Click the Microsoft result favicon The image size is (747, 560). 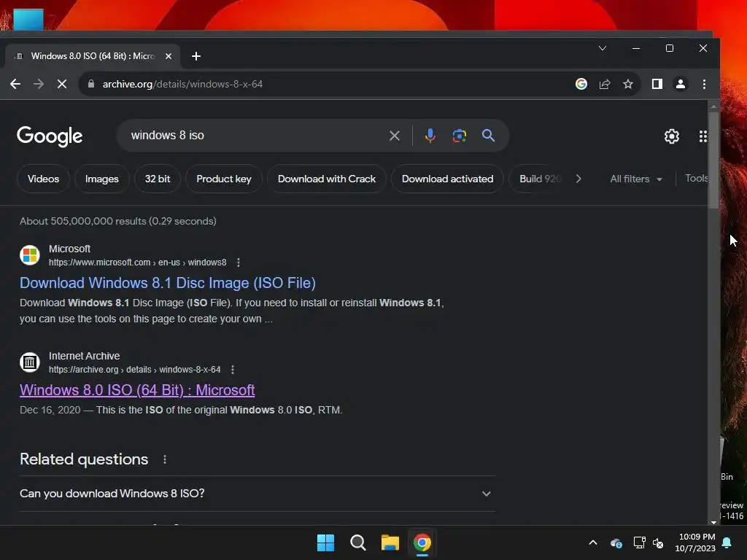pos(29,254)
